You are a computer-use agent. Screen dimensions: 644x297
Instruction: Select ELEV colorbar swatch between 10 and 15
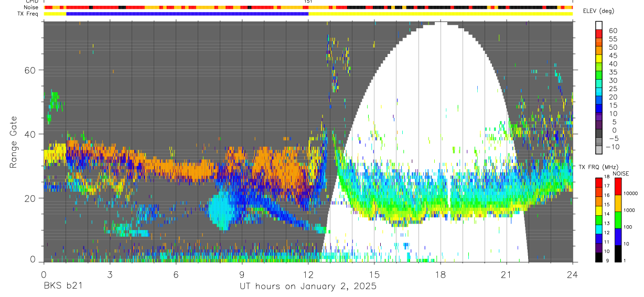599,109
